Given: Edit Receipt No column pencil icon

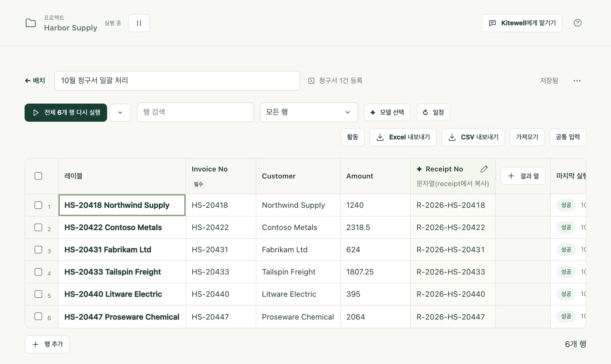Looking at the screenshot, I should 484,169.
